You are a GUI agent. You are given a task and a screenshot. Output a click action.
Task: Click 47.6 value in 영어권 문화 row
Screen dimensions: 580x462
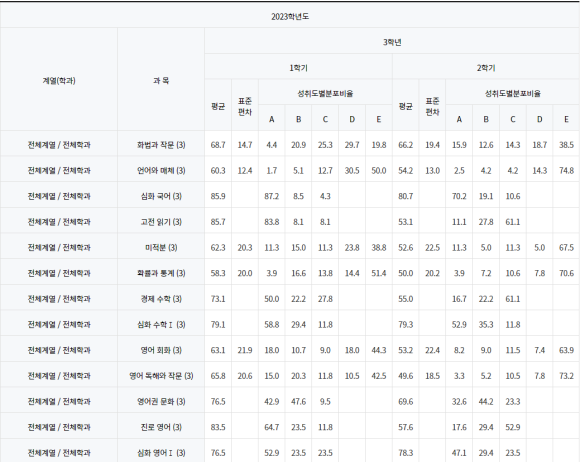click(298, 401)
